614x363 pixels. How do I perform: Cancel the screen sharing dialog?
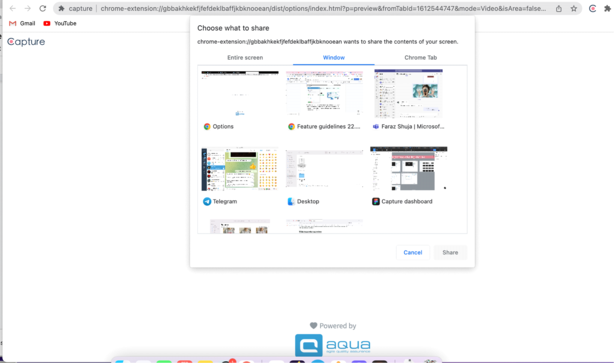pyautogui.click(x=413, y=253)
